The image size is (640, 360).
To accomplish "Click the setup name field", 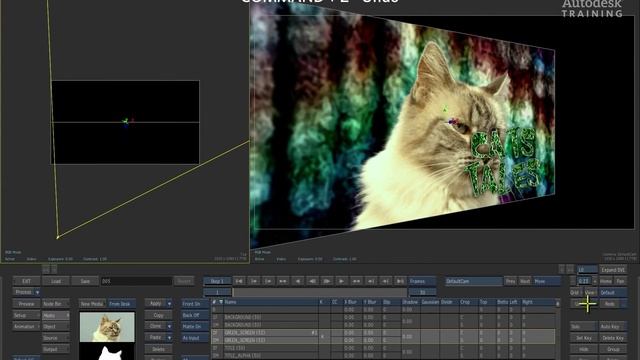I will 136,281.
